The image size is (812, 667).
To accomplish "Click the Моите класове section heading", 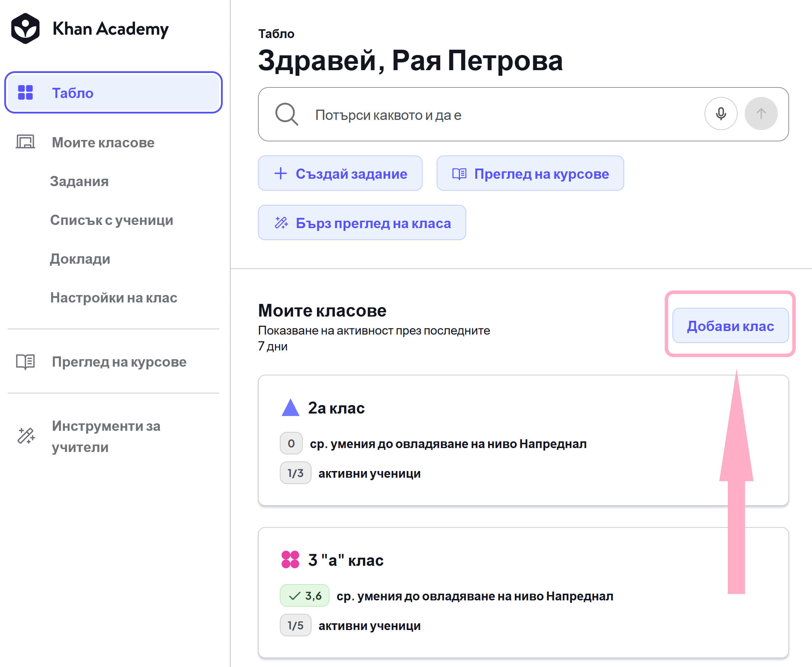I will click(x=322, y=311).
